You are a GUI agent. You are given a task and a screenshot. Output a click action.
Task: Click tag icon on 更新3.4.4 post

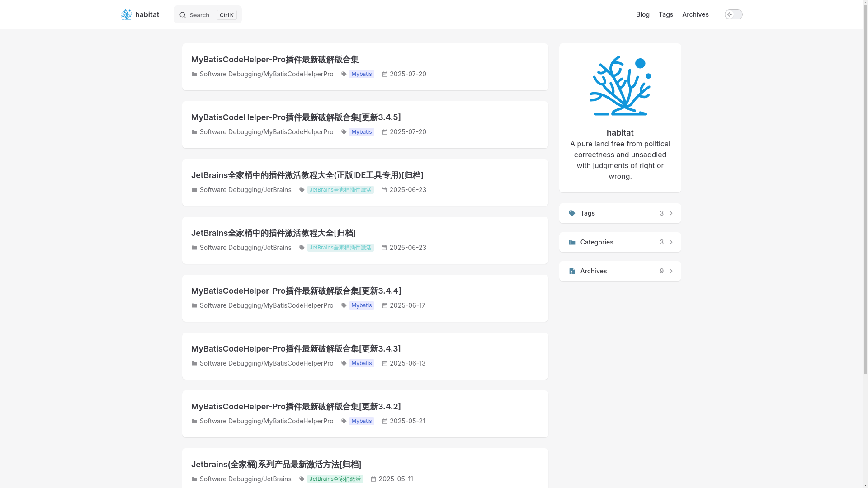tap(344, 305)
